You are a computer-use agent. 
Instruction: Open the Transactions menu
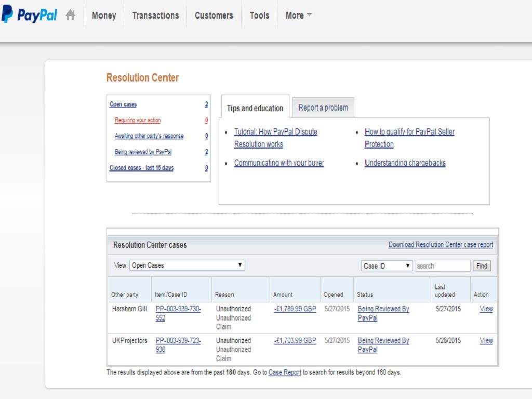[x=155, y=16]
